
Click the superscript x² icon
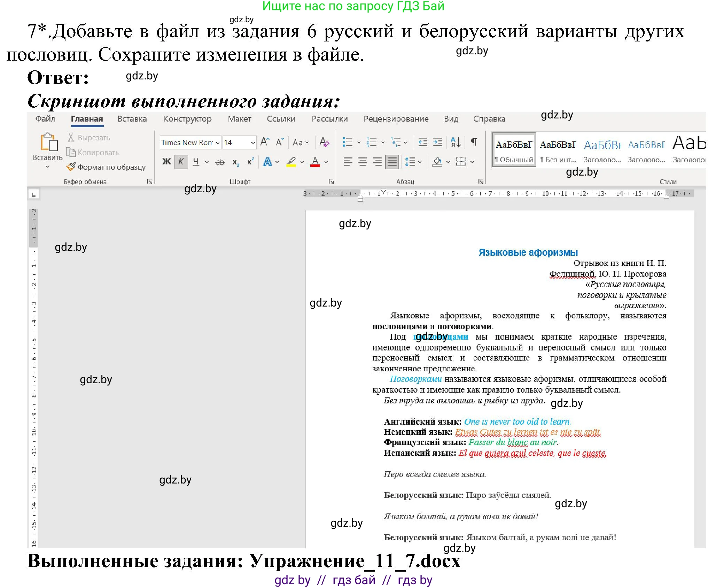coord(251,162)
